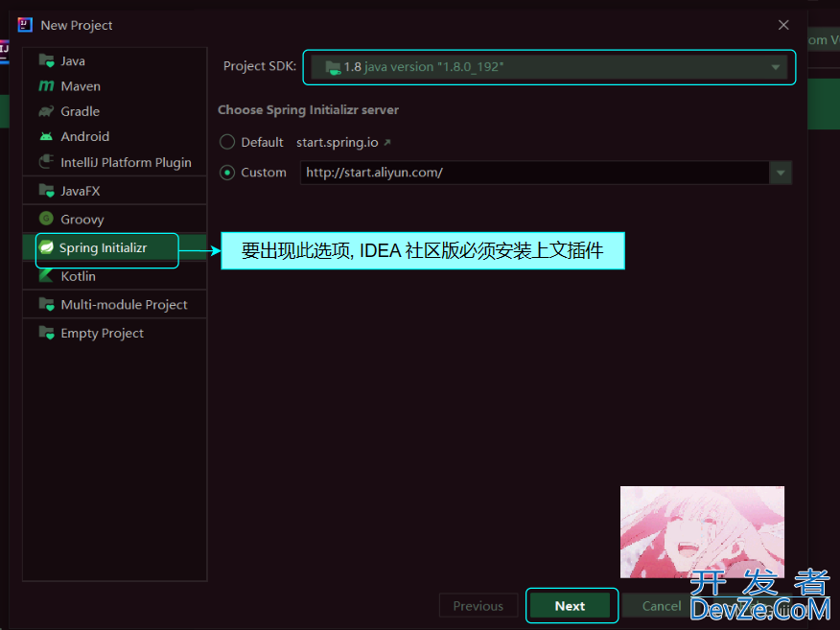Select Empty Project type
The image size is (840, 630).
click(x=115, y=333)
